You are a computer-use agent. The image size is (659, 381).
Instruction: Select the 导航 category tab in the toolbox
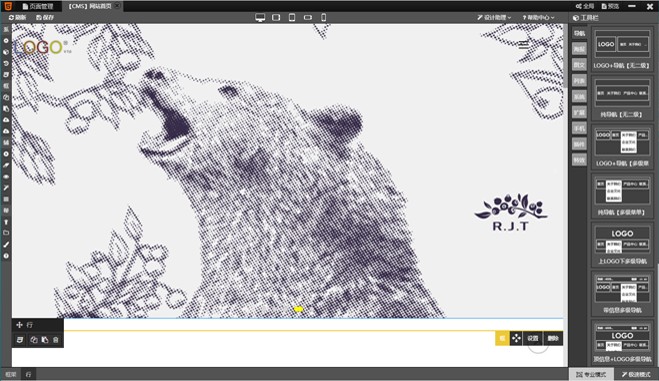pyautogui.click(x=579, y=33)
